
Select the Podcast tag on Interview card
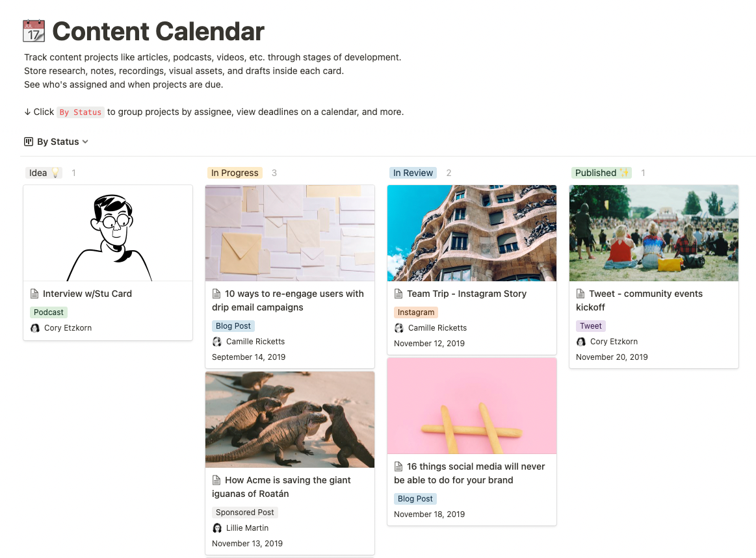[x=48, y=312]
